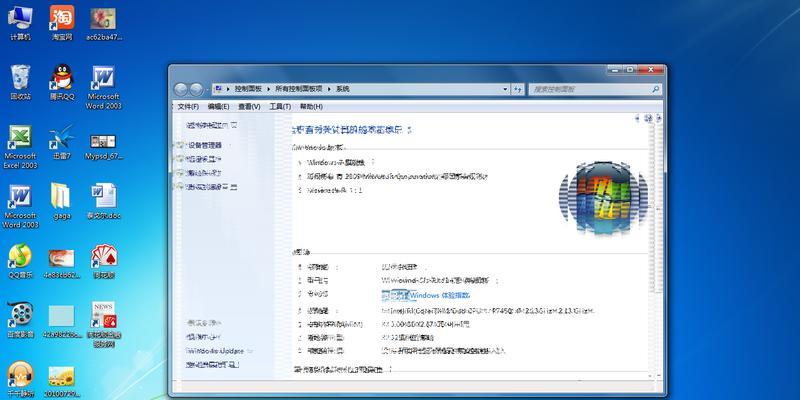The height and width of the screenshot is (400, 800).
Task: Open the NEWS shortcut on desktop
Action: (x=104, y=324)
